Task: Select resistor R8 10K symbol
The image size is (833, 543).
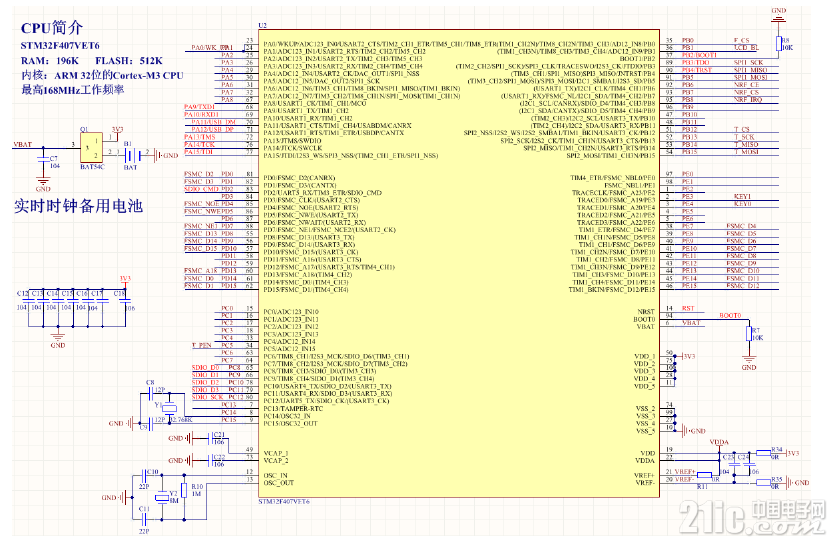Action: [779, 44]
